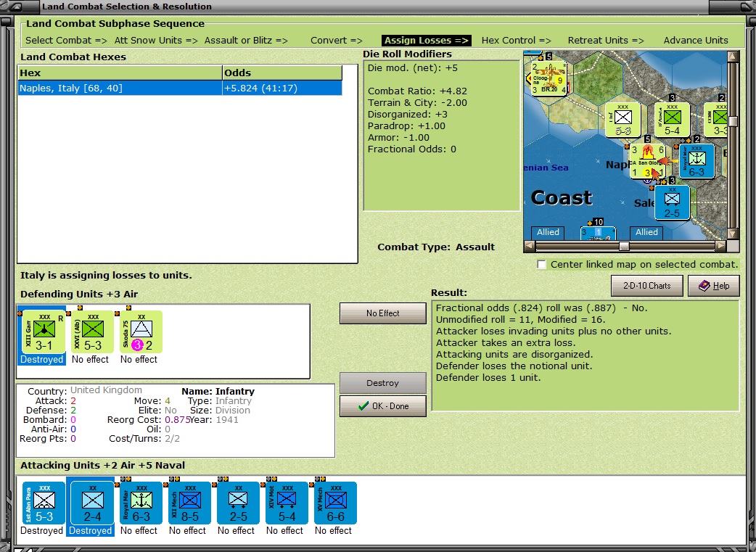This screenshot has height=552, width=756.
Task: Click the Naples hex stack on map
Action: click(x=648, y=161)
